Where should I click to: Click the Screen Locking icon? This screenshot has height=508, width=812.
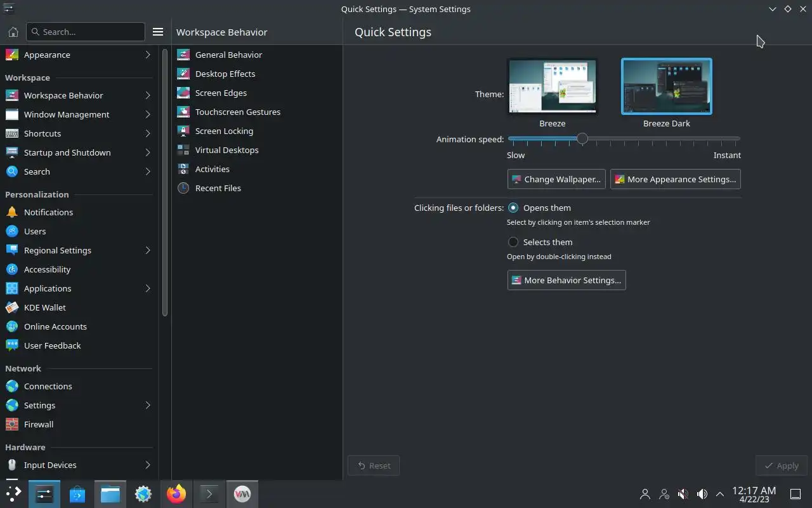183,131
